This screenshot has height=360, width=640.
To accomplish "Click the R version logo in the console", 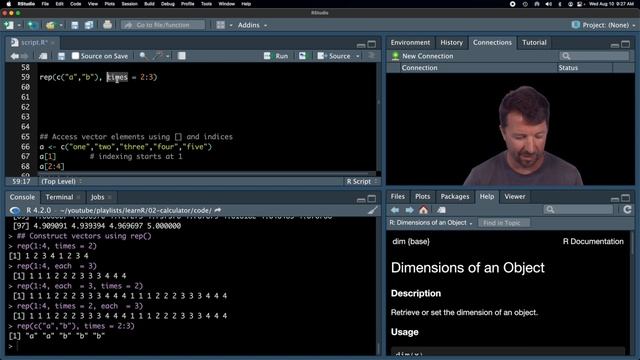I will tap(15, 211).
